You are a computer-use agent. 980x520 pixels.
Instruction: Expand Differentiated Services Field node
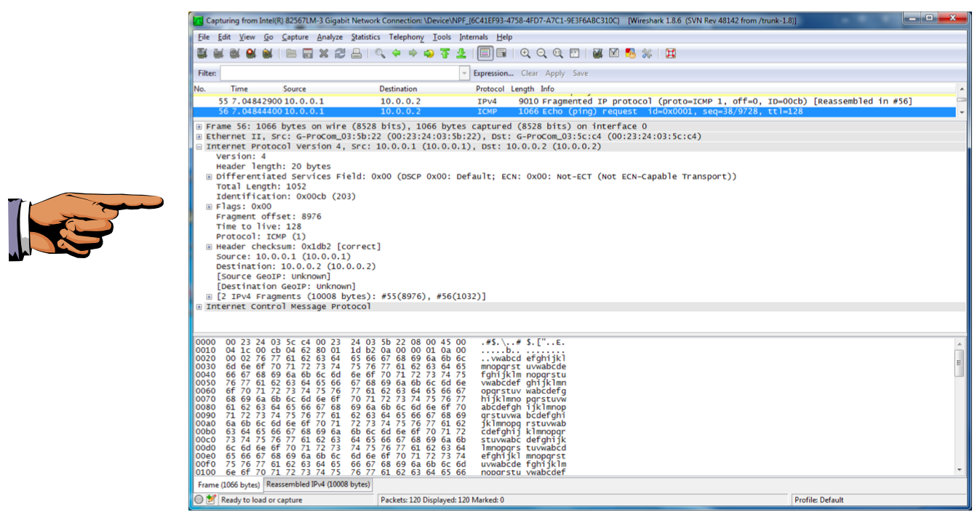click(x=210, y=177)
